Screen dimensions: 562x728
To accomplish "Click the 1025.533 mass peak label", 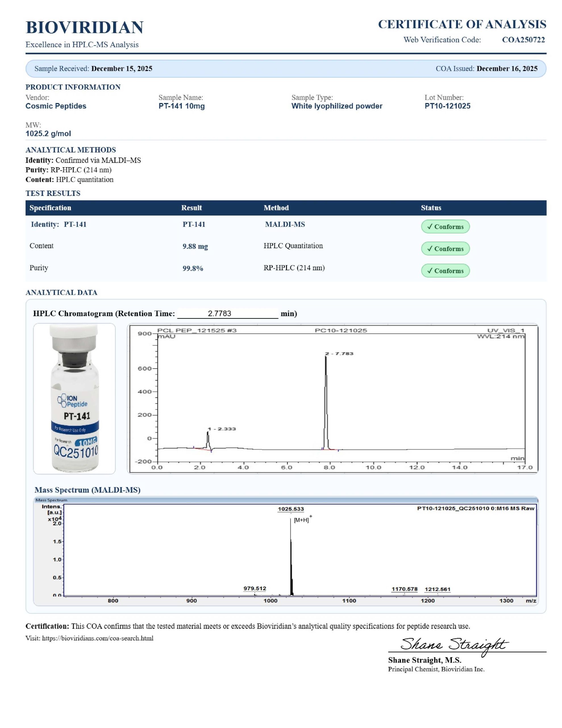I will coord(290,509).
